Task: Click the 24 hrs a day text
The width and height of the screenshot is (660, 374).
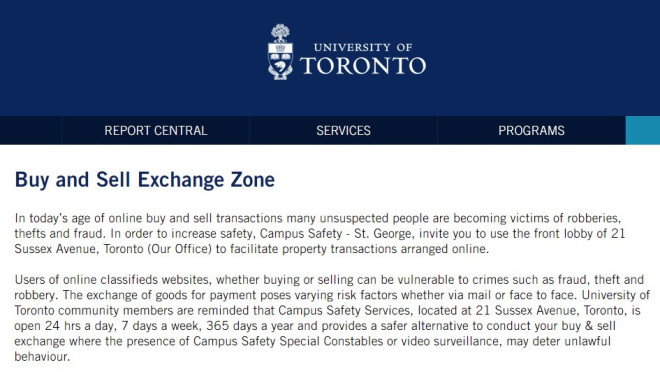Action: pyautogui.click(x=80, y=326)
